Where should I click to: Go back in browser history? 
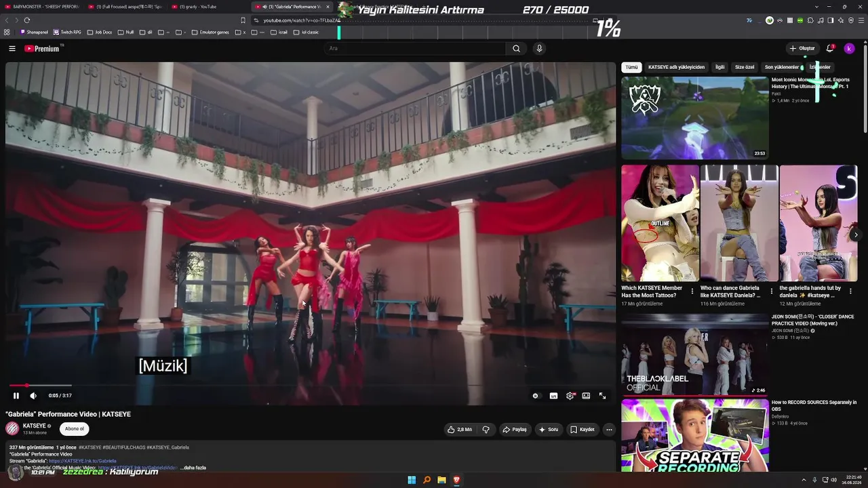click(x=6, y=20)
